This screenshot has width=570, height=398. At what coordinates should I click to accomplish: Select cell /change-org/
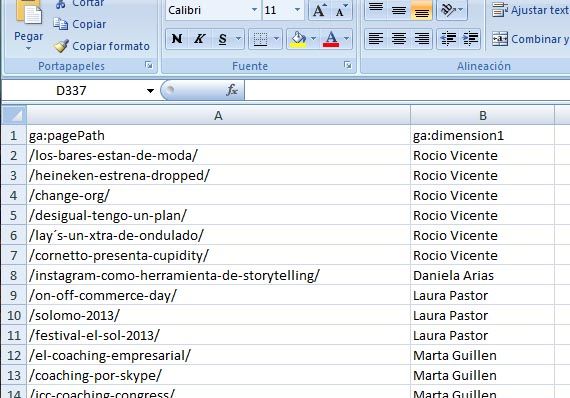tap(218, 196)
